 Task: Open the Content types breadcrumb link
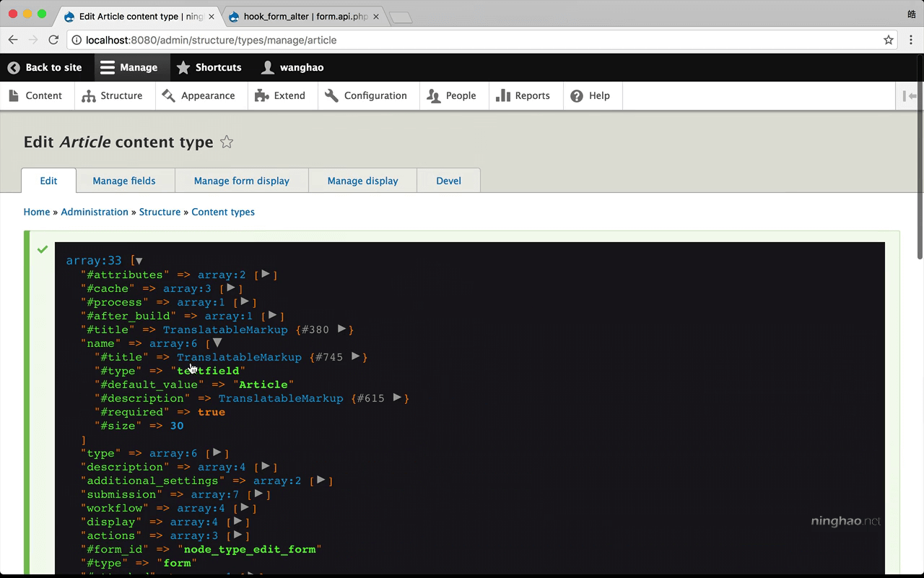pyautogui.click(x=223, y=212)
